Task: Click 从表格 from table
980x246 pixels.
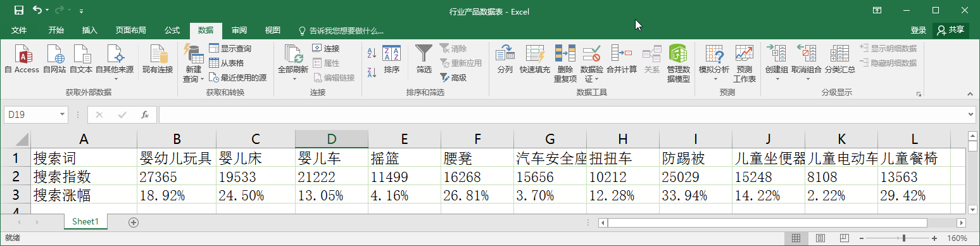Action: (x=227, y=63)
